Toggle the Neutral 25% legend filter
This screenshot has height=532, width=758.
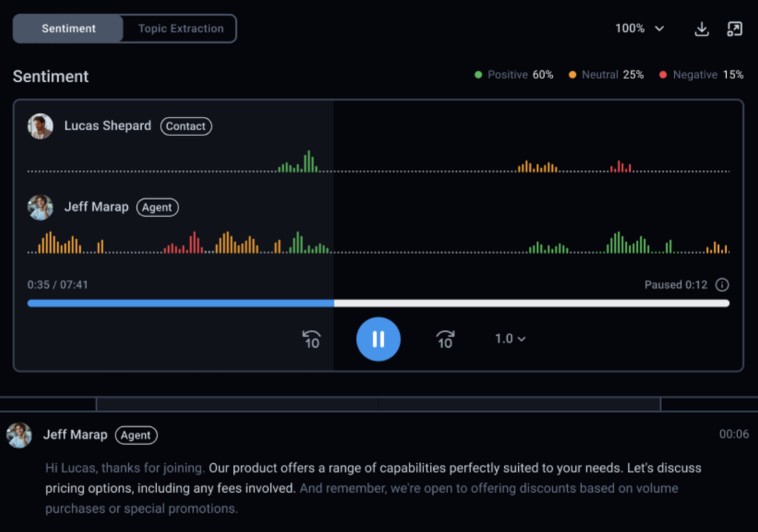point(606,75)
